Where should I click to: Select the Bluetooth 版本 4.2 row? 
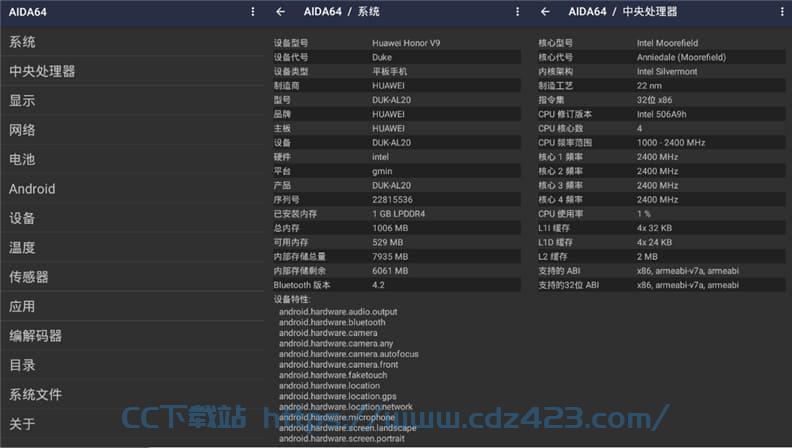pyautogui.click(x=397, y=285)
